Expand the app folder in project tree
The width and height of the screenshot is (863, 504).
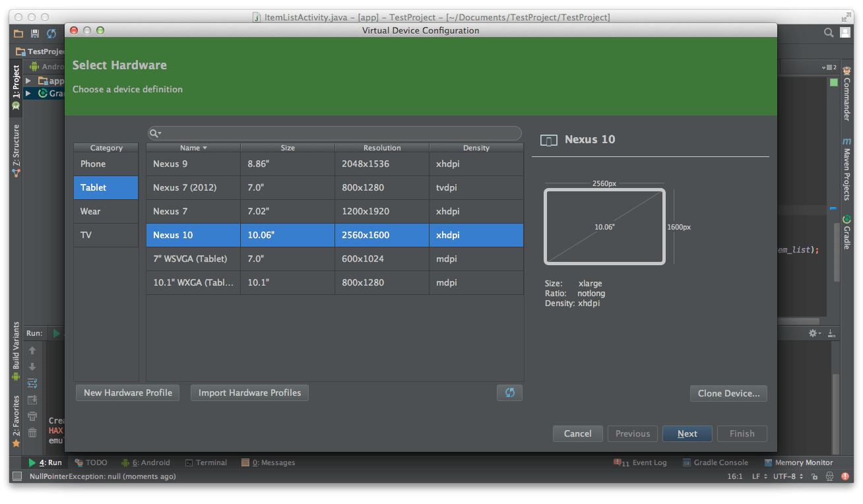(x=28, y=81)
